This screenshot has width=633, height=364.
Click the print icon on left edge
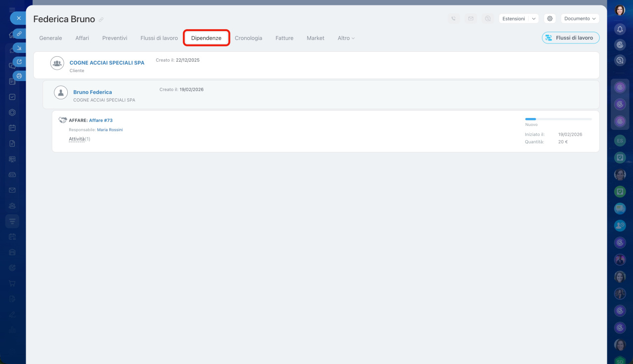[x=19, y=76]
